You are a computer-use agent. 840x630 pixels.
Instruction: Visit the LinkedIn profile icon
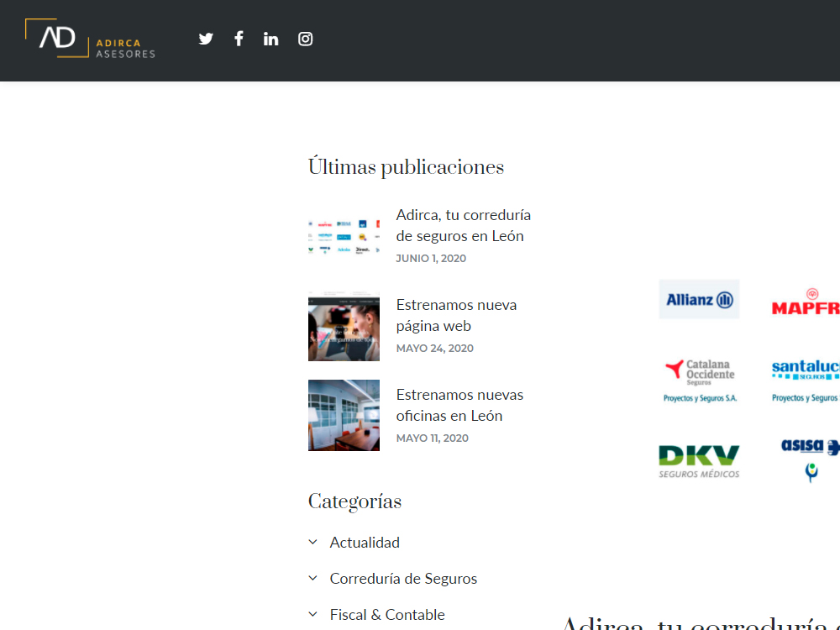click(270, 38)
